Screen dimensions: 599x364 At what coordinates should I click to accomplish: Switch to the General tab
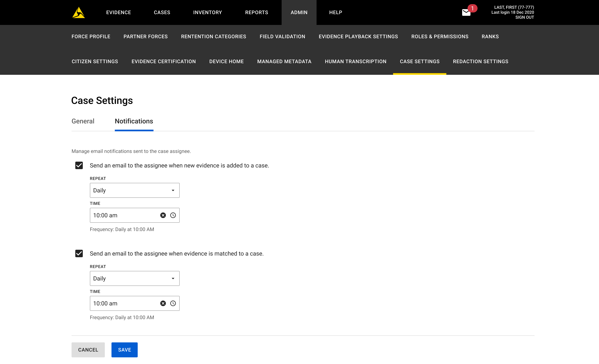[83, 121]
